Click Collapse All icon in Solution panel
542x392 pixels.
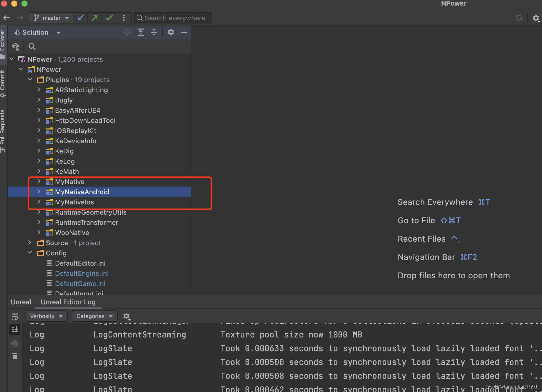[154, 32]
